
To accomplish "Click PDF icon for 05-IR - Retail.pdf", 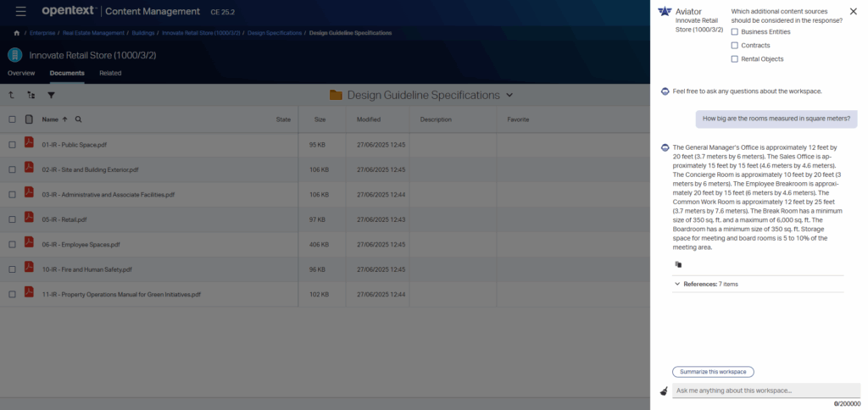I will pyautogui.click(x=29, y=219).
